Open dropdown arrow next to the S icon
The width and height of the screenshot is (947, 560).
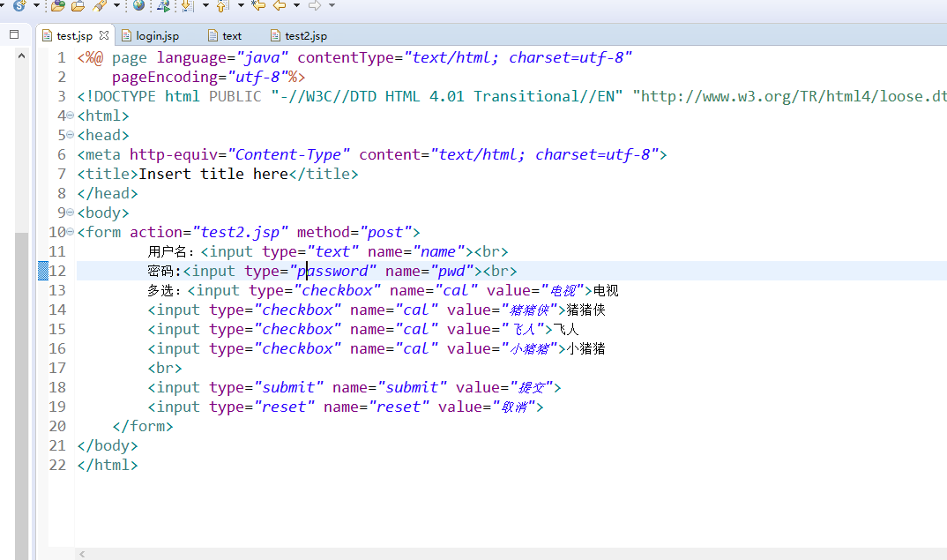(x=36, y=5)
